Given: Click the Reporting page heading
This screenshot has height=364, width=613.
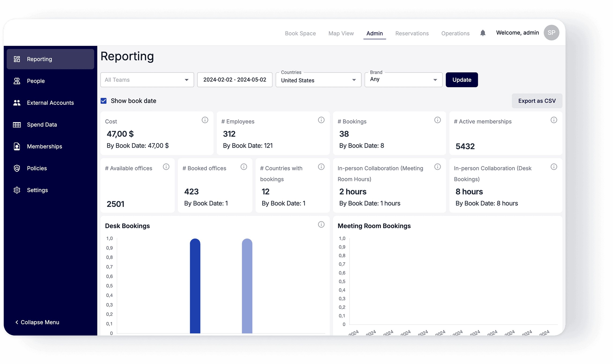Looking at the screenshot, I should (127, 56).
